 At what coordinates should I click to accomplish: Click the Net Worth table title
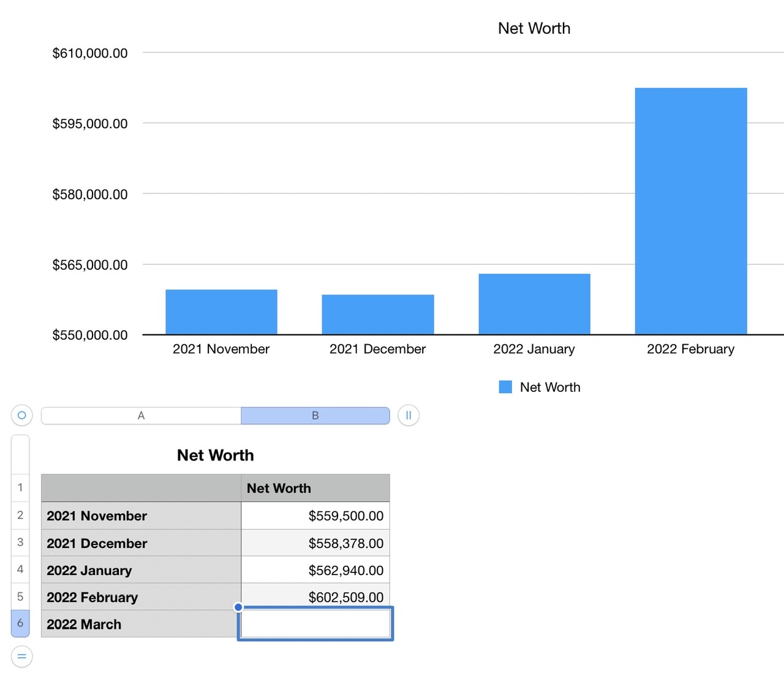(215, 455)
